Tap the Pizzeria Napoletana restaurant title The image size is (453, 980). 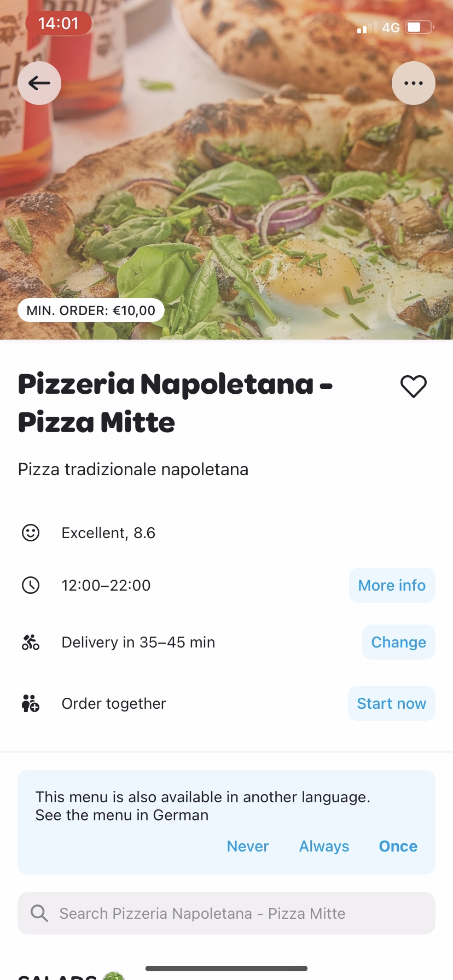click(175, 402)
